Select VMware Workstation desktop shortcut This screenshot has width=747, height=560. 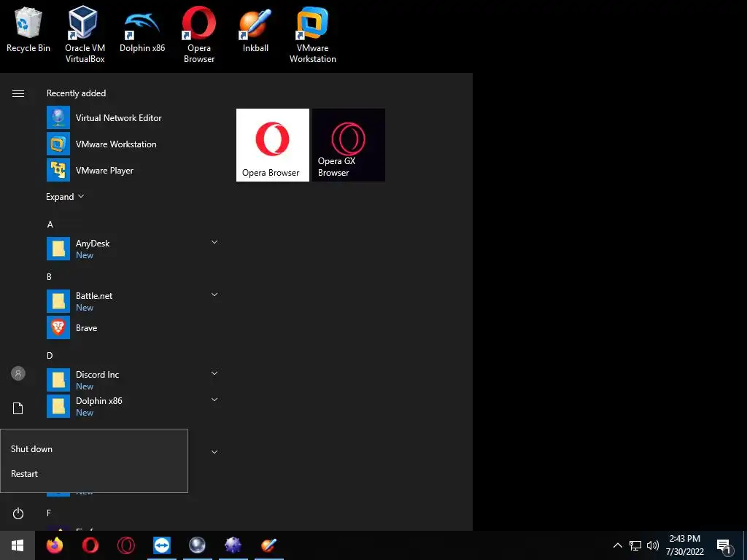(312, 35)
